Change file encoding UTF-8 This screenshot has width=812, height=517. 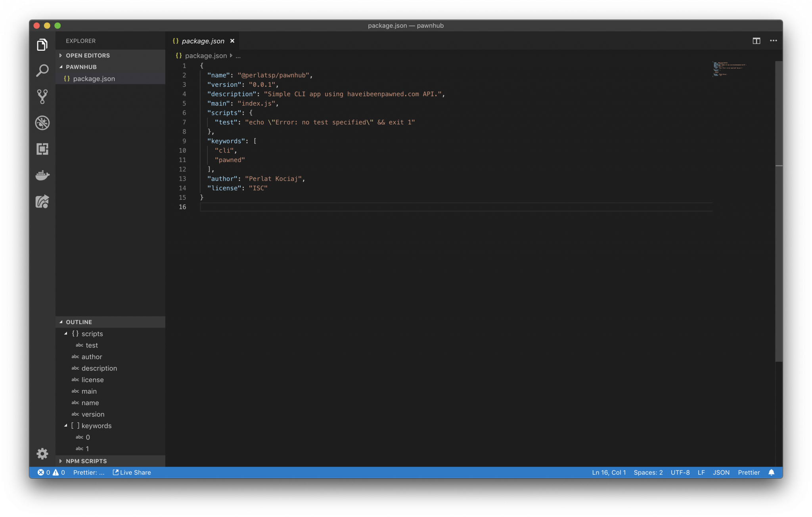[680, 472]
